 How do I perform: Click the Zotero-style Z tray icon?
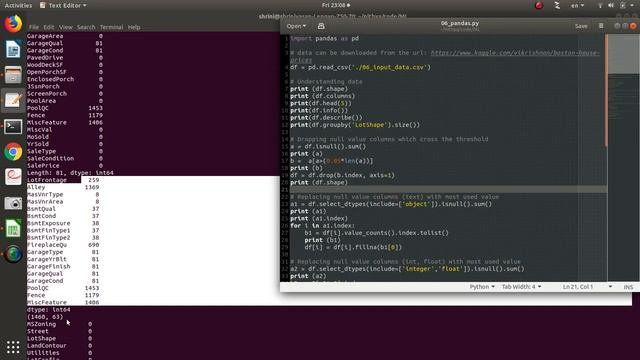click(557, 5)
